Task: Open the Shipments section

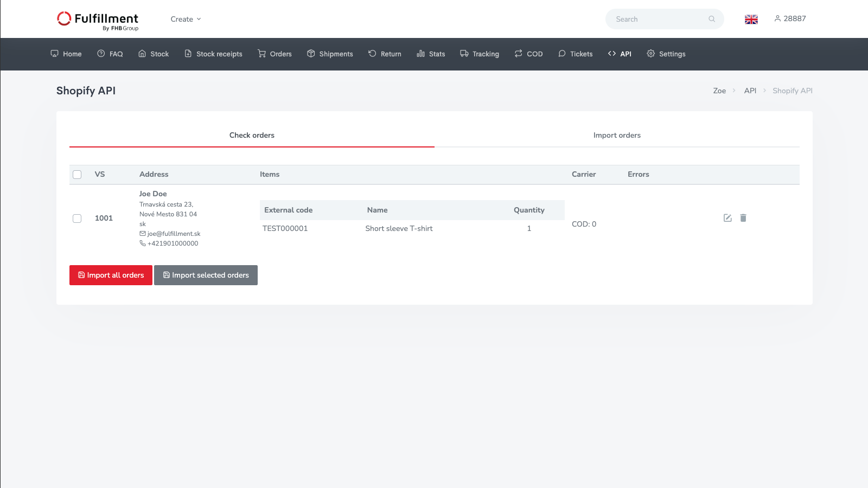Action: (330, 54)
